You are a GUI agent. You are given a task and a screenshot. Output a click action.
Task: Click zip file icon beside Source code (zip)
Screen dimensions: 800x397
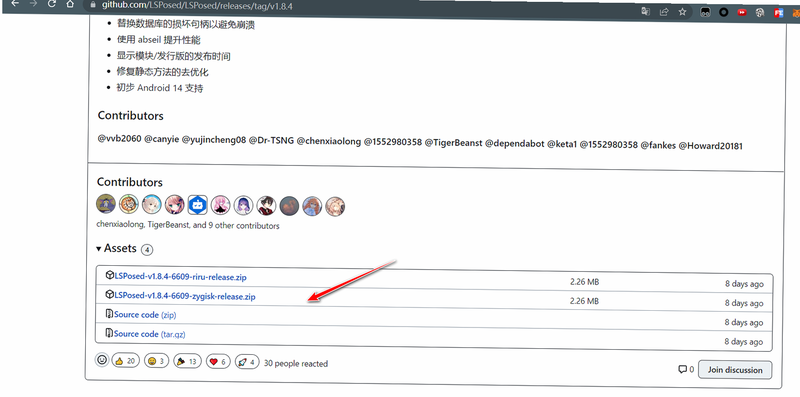[109, 313]
